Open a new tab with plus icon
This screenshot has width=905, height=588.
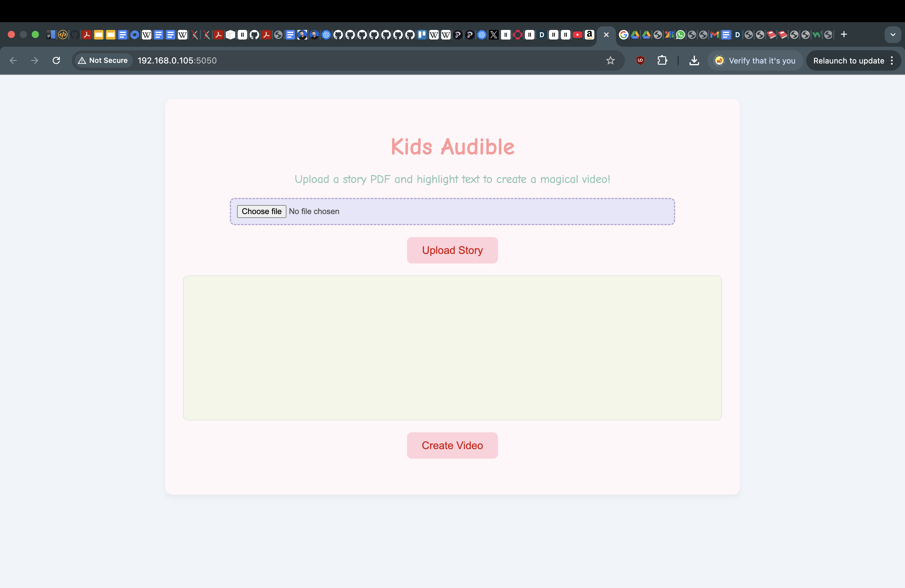(844, 35)
